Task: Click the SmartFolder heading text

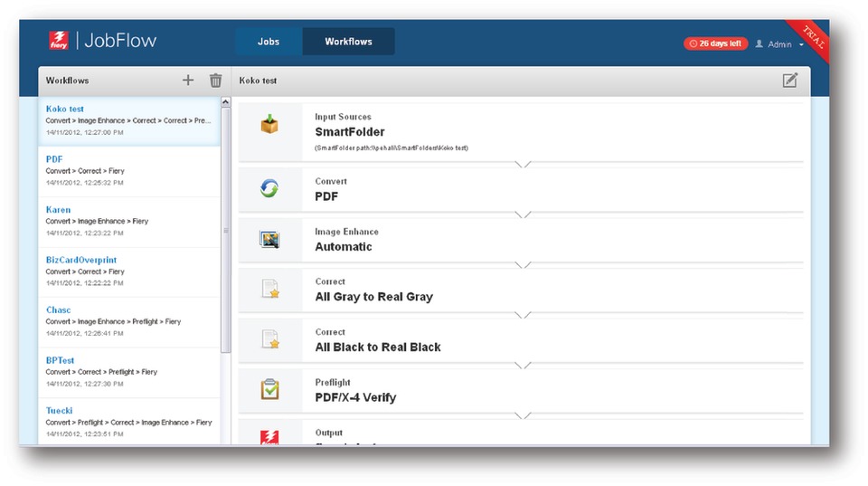Action: pyautogui.click(x=350, y=132)
